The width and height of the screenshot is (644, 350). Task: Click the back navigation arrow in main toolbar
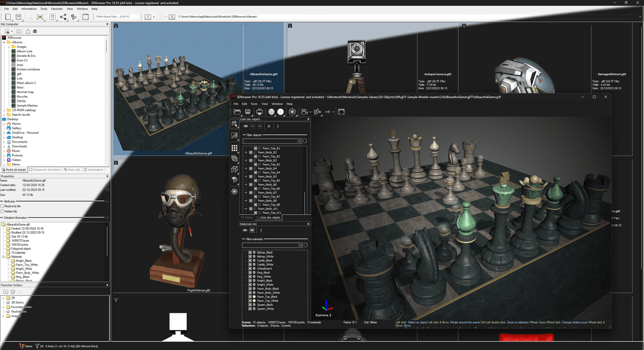point(147,17)
